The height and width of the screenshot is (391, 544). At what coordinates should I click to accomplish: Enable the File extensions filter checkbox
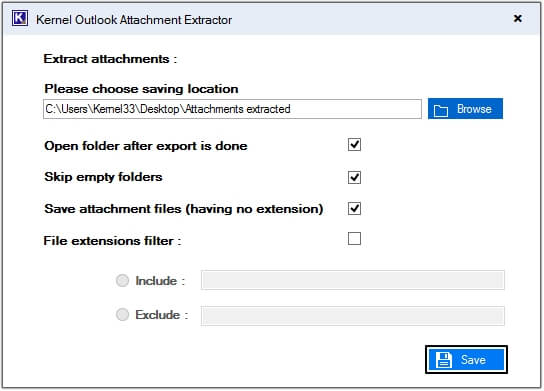point(354,239)
